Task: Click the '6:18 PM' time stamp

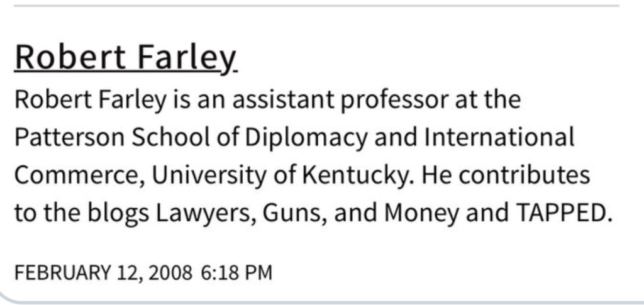Action: pos(236,273)
